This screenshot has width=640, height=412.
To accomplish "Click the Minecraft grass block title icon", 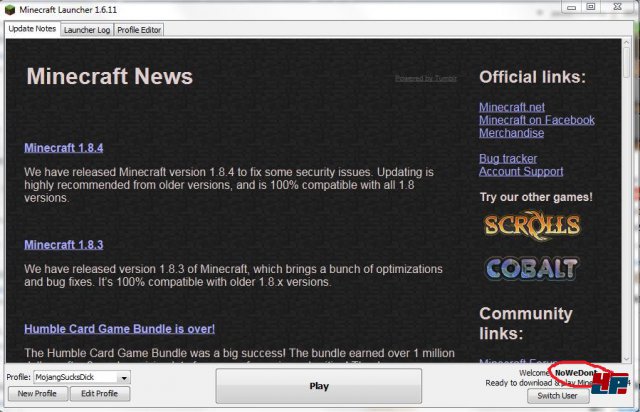I will pos(10,10).
